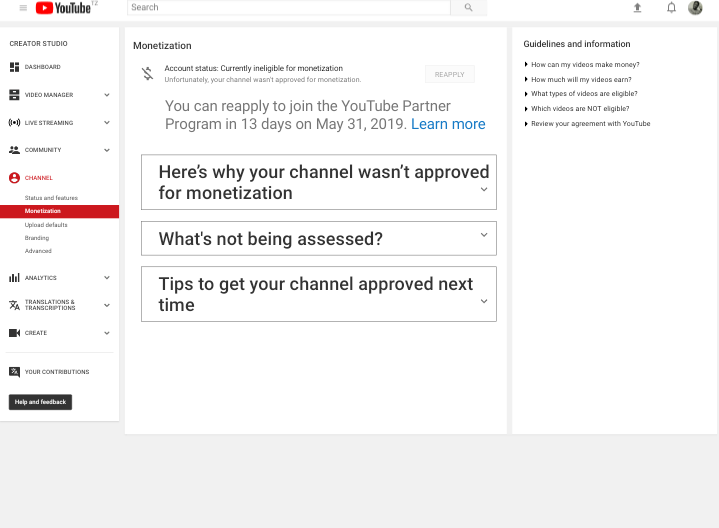Expand 'What's not being assessed?' chevron
Screen dimensions: 719x528
pyautogui.click(x=484, y=235)
